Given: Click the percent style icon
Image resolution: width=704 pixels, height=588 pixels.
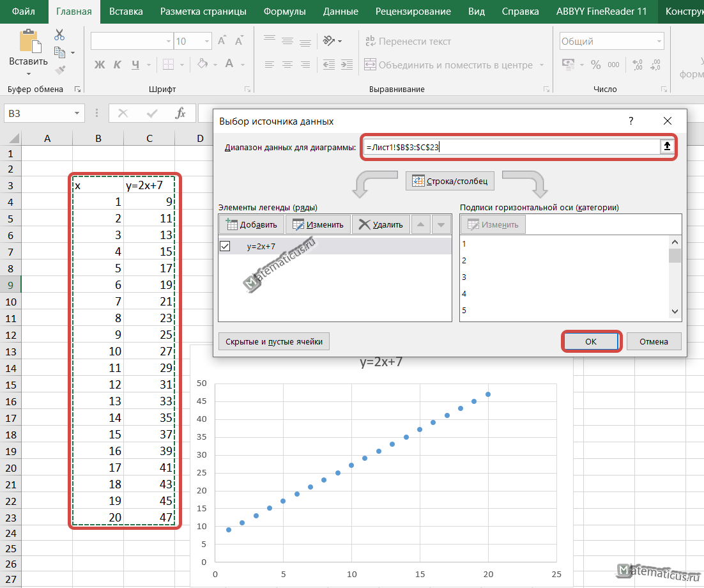Looking at the screenshot, I should 595,65.
